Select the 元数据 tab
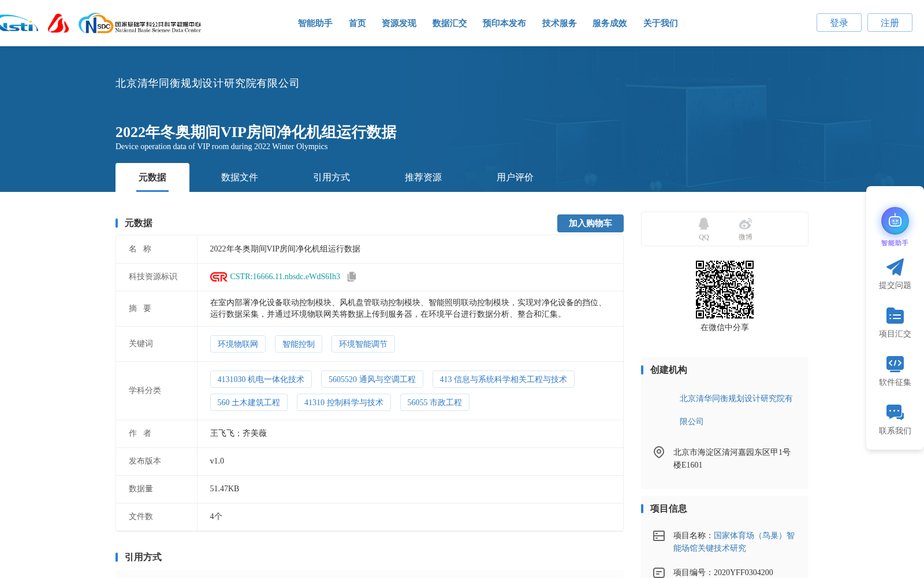 pos(152,177)
